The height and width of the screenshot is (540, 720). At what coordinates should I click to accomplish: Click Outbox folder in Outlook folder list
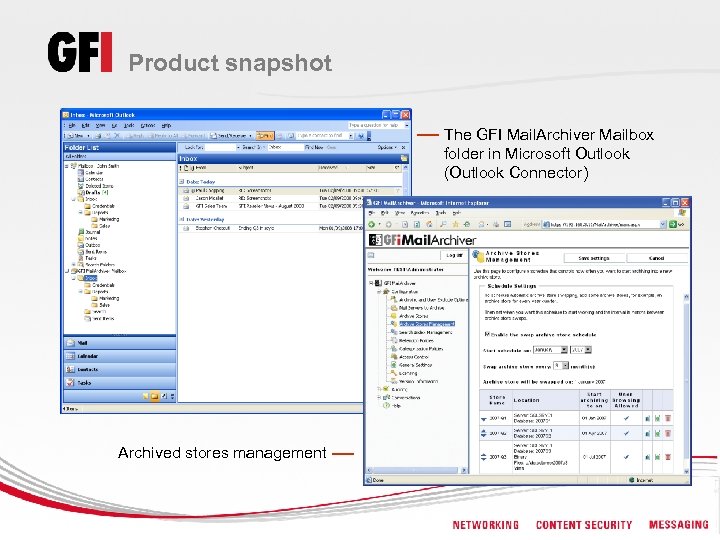89,245
